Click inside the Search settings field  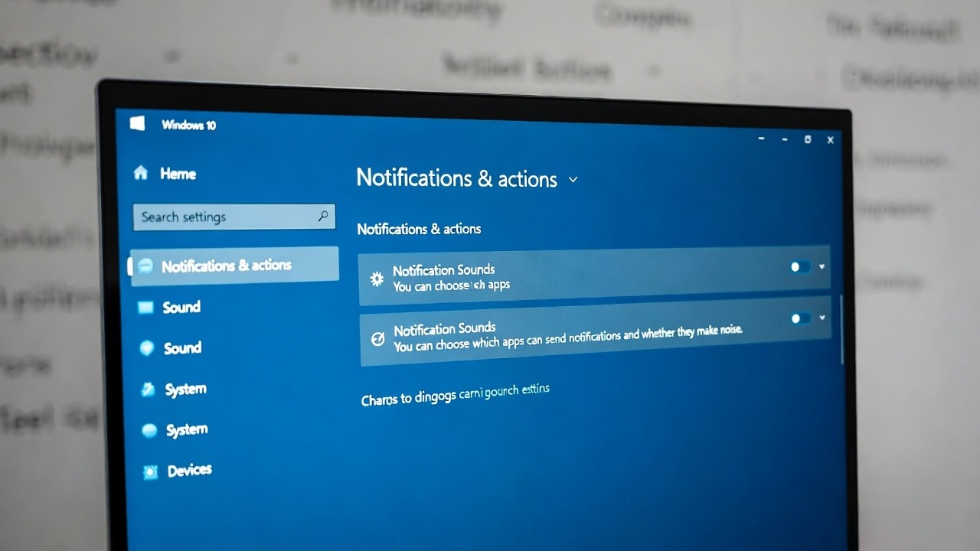tap(234, 217)
